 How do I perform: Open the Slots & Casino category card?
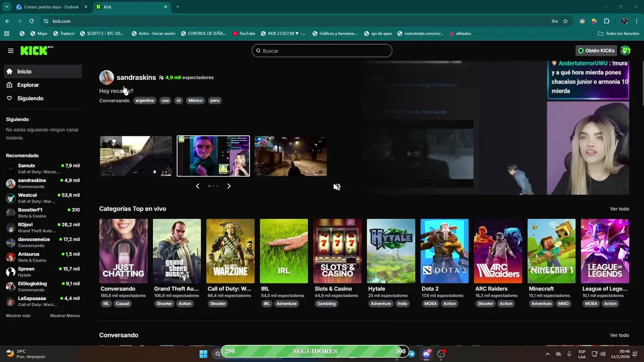[338, 251]
